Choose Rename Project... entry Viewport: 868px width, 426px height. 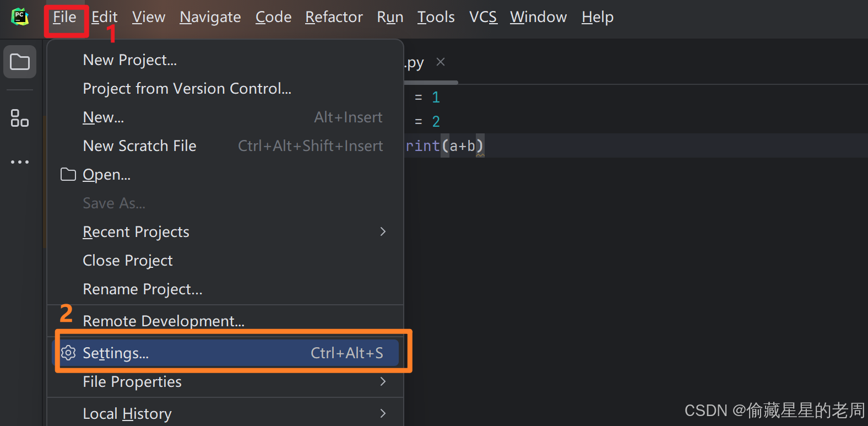coord(225,289)
